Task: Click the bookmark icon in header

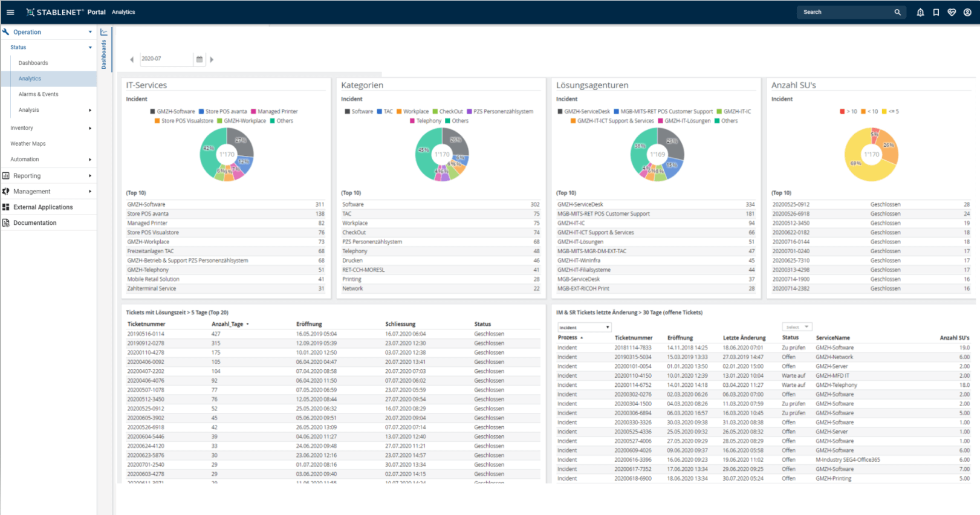Action: (936, 12)
